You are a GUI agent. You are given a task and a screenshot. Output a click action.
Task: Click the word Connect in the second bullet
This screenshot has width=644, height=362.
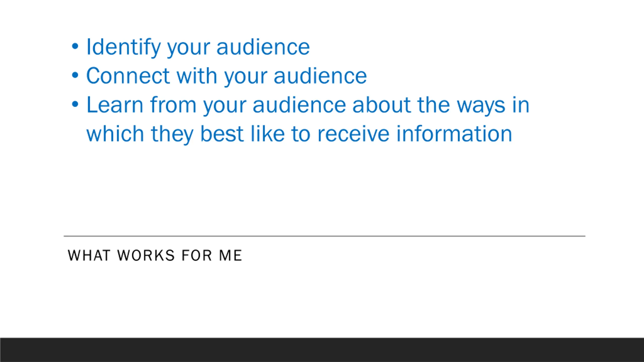click(x=128, y=76)
